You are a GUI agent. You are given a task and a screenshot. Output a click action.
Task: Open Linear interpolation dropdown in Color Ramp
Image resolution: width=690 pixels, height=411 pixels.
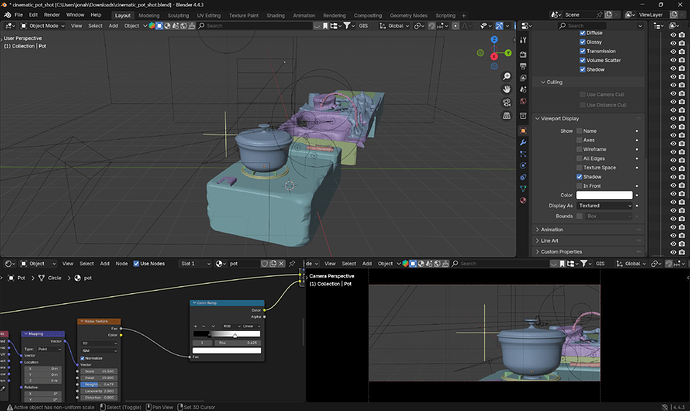point(251,326)
